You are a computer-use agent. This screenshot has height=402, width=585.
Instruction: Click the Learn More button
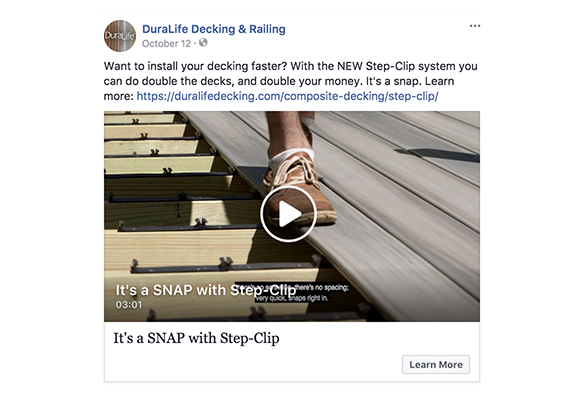click(436, 365)
